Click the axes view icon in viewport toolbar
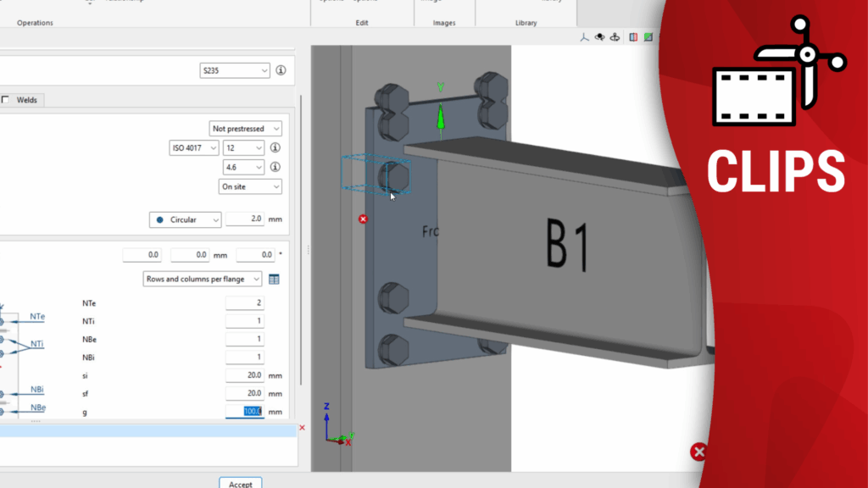This screenshot has width=868, height=488. [584, 37]
